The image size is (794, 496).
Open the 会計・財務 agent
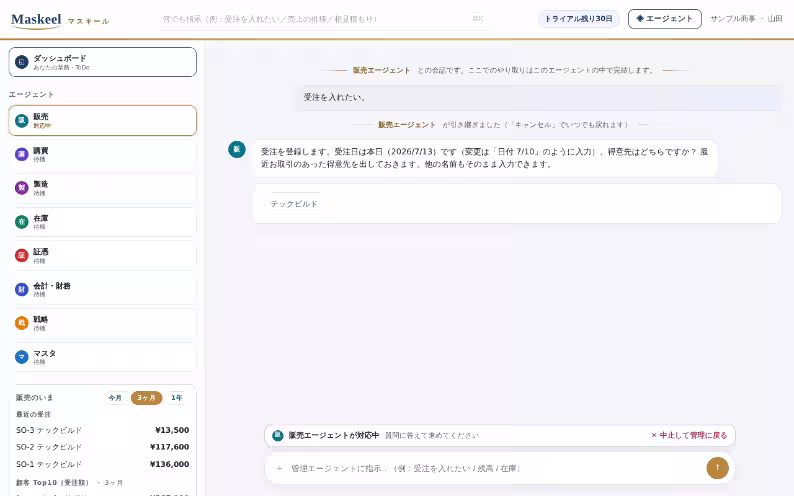click(102, 290)
